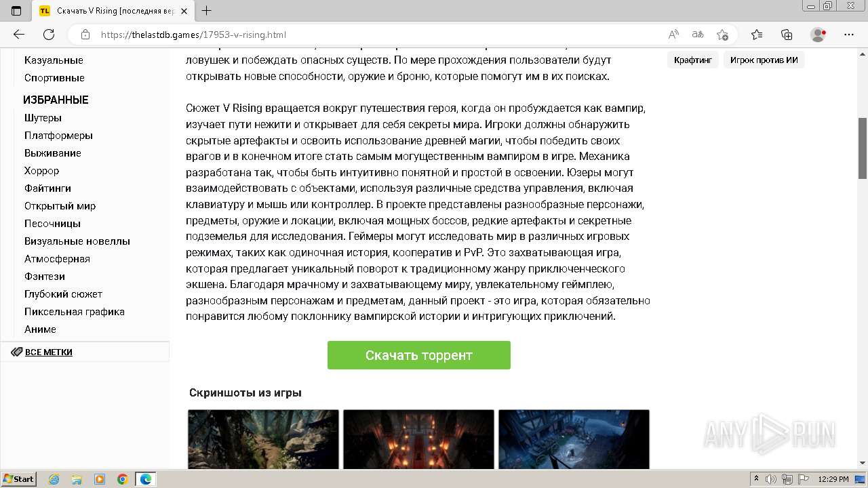Show hidden system tray icons
This screenshot has width=868, height=488.
tap(757, 479)
